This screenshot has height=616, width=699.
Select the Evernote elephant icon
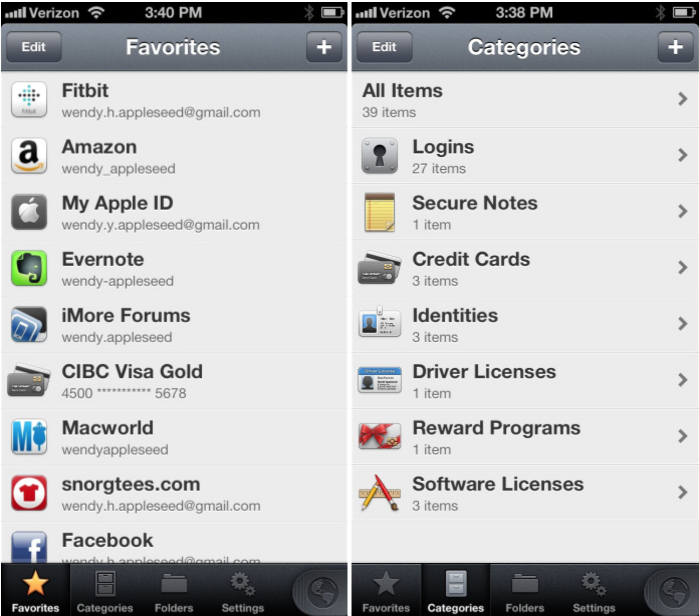pos(29,268)
